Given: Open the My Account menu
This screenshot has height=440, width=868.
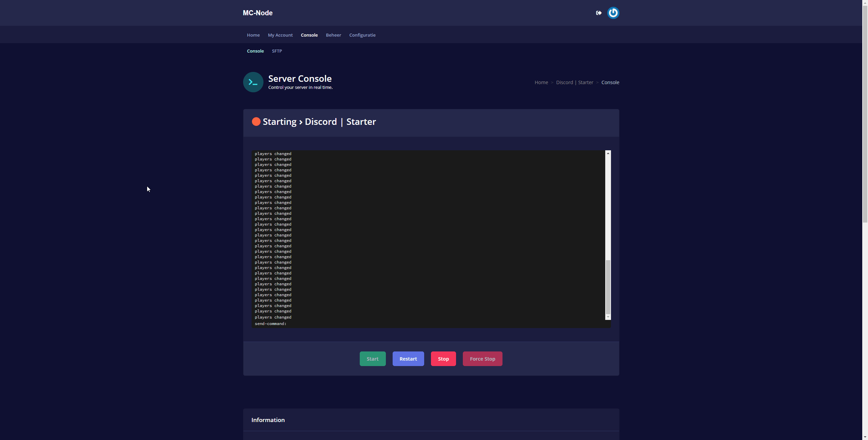Looking at the screenshot, I should tap(280, 35).
